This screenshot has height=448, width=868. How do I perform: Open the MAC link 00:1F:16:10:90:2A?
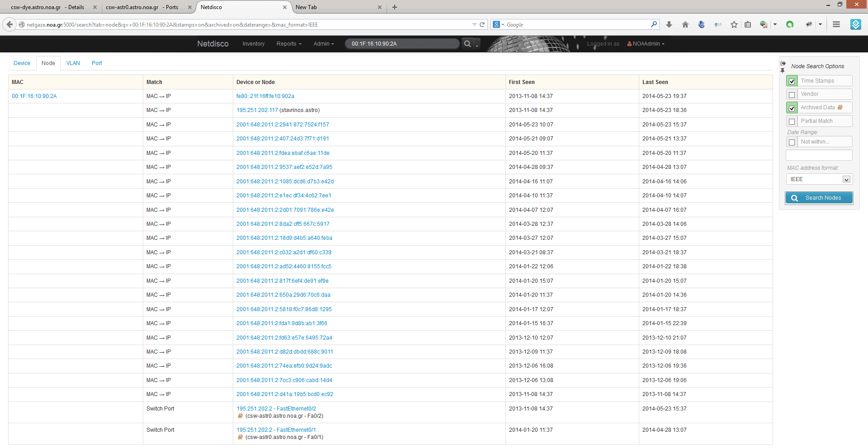(34, 96)
